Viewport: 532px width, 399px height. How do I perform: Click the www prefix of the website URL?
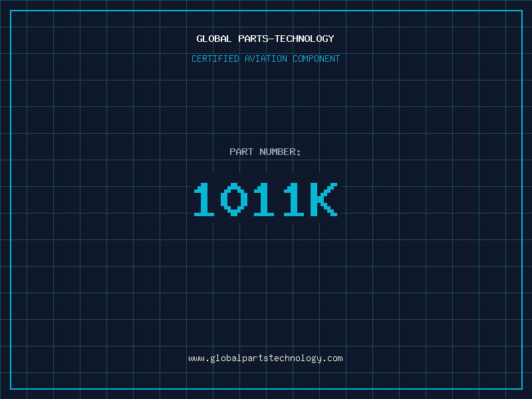point(196,358)
